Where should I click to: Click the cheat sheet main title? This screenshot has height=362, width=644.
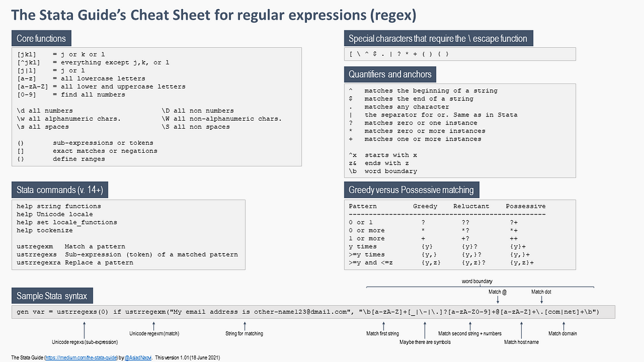213,14
